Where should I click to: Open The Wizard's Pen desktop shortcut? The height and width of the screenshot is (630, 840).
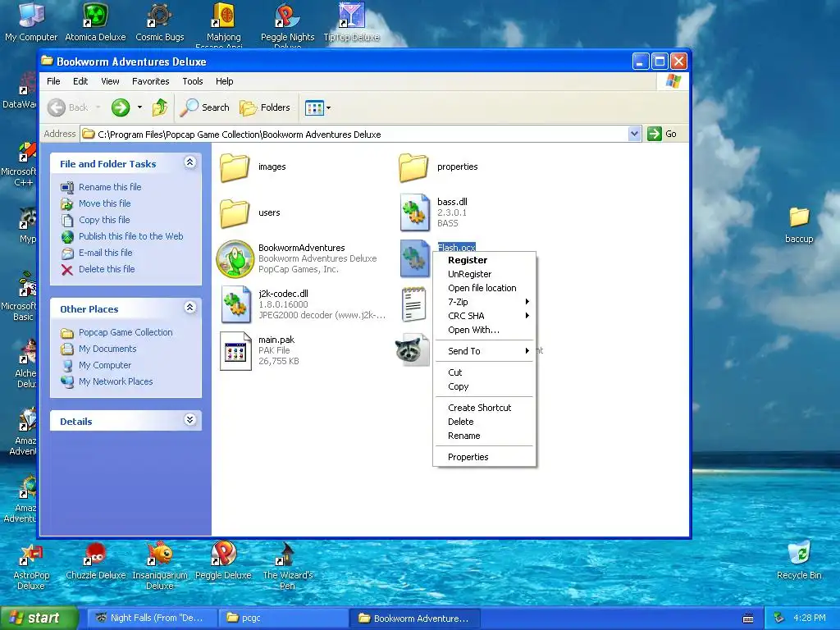tap(287, 566)
